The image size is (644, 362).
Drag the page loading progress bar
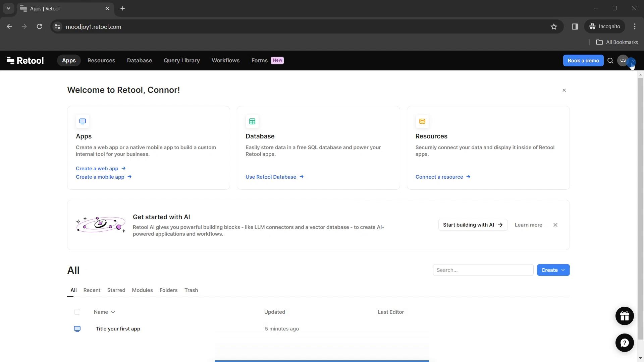tap(322, 361)
